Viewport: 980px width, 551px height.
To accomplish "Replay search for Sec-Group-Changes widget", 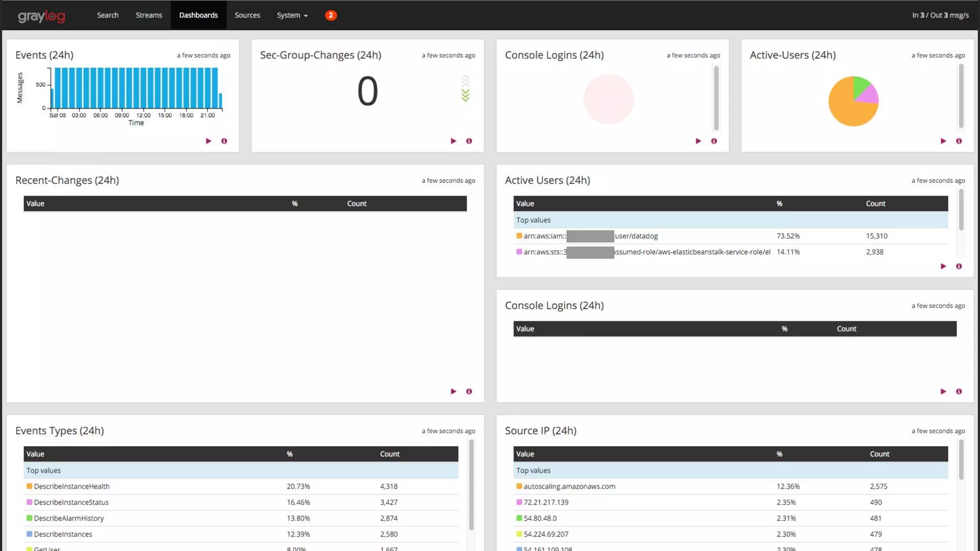I will 454,141.
